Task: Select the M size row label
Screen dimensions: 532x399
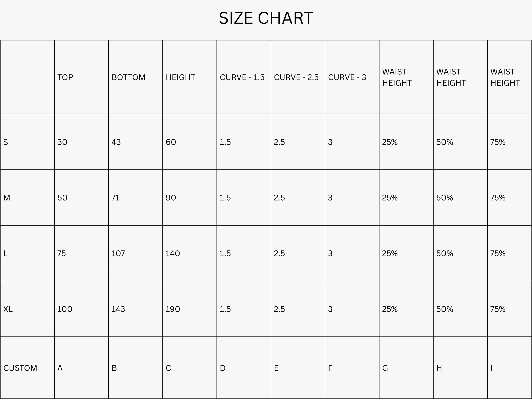Action: point(7,198)
